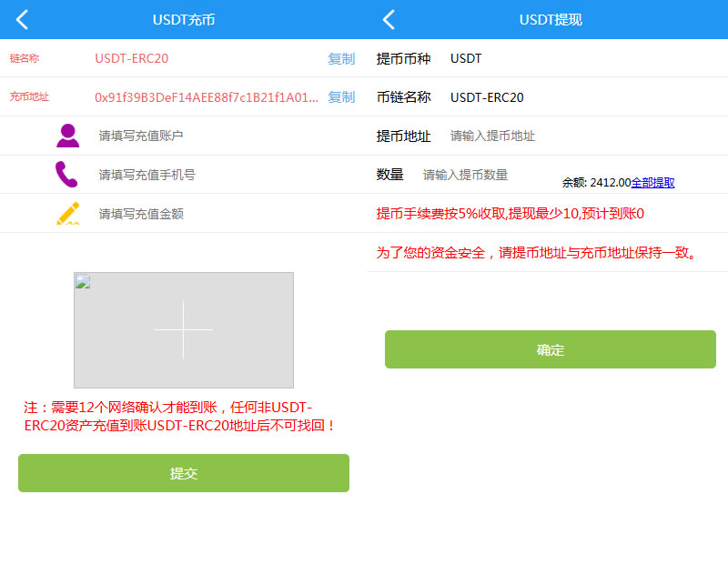Copy the deposit address via 复制
The width and height of the screenshot is (728, 585).
coord(341,96)
